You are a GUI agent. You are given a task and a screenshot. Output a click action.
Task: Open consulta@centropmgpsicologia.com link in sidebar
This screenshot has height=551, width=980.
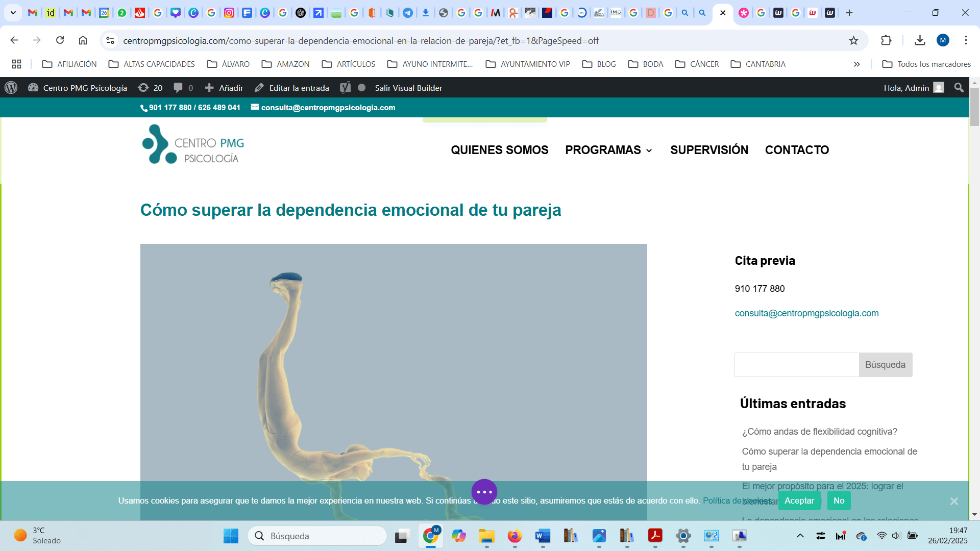(806, 313)
